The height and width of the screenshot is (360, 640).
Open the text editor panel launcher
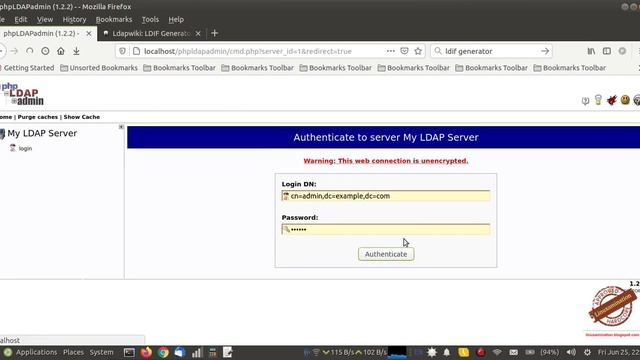(228, 352)
